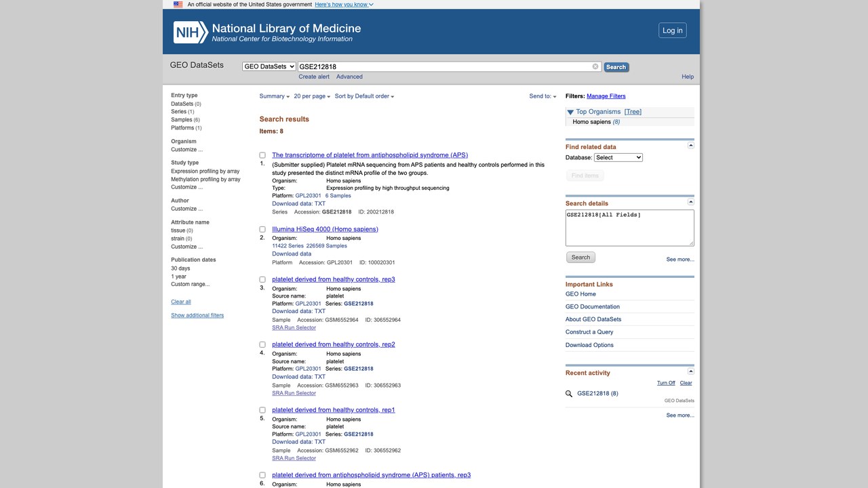Open Manage Filters link
This screenshot has width=868, height=488.
(x=606, y=96)
